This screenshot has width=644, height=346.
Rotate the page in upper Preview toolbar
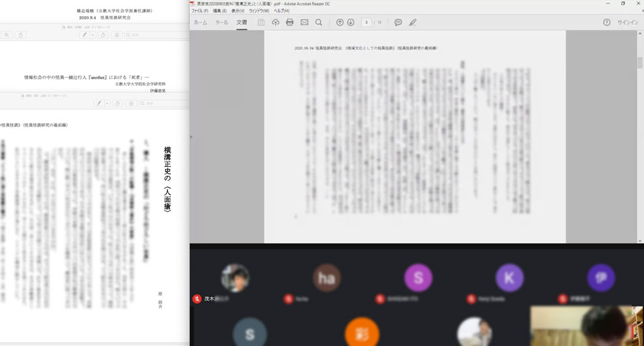103,35
